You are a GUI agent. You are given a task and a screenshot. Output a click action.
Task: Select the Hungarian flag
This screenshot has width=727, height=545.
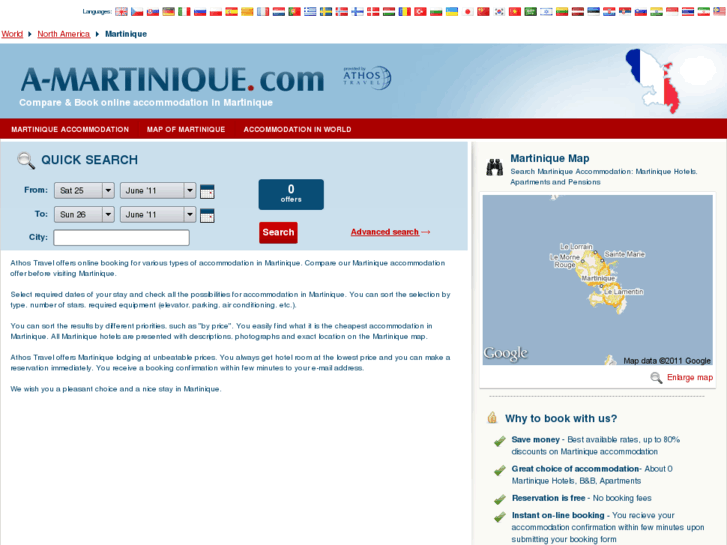389,12
